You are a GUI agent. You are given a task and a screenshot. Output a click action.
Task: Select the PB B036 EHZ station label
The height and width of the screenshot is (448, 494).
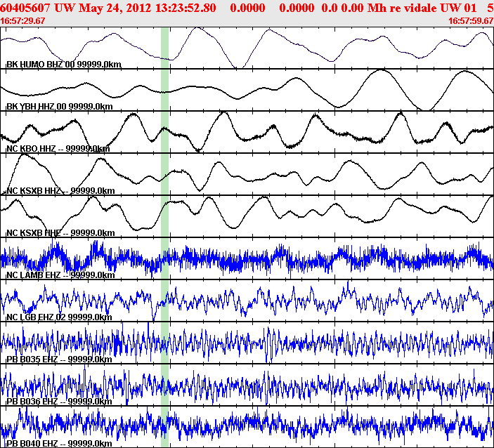pyautogui.click(x=59, y=402)
